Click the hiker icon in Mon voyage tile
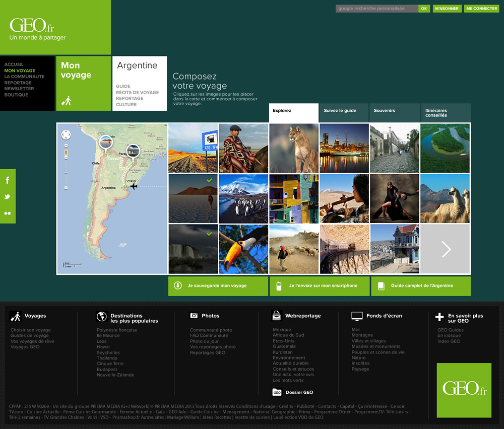 [x=67, y=101]
